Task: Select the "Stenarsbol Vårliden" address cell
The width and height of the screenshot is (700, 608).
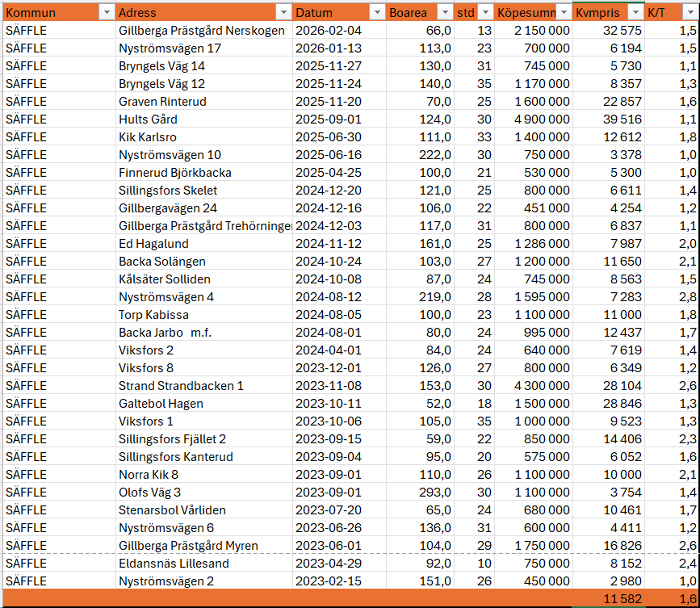Action: 204,510
